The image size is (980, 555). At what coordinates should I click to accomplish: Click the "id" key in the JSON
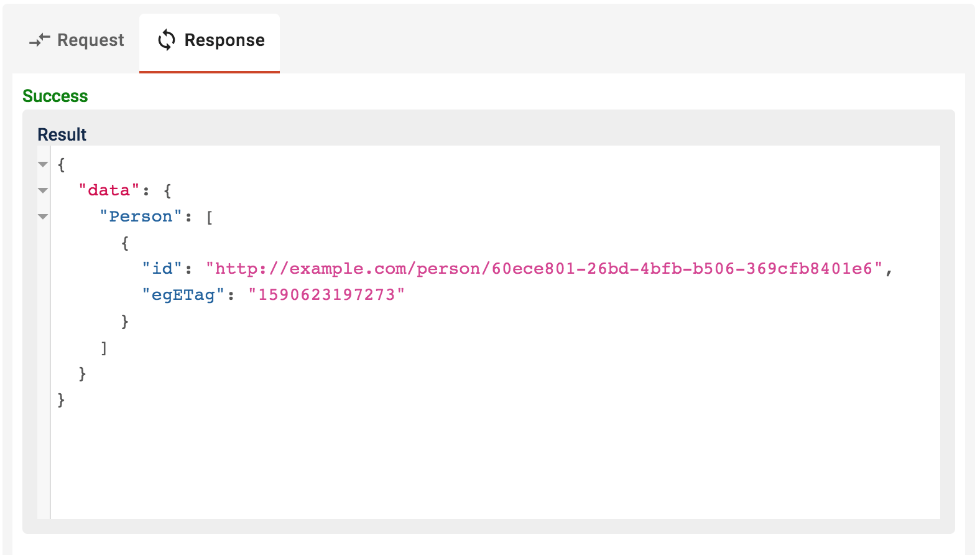(162, 269)
